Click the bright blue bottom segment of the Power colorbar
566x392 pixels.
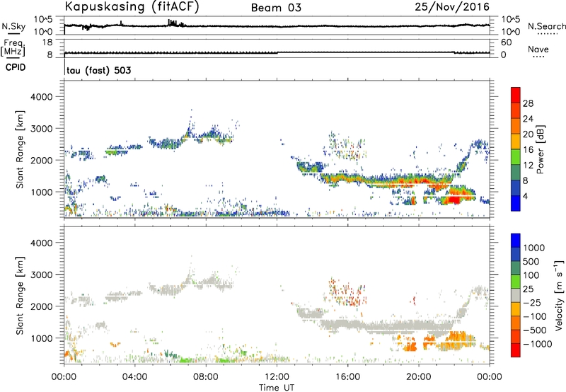coord(516,203)
